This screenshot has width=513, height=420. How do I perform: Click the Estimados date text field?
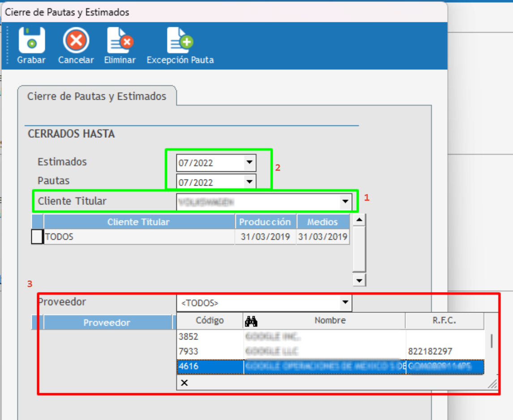210,163
